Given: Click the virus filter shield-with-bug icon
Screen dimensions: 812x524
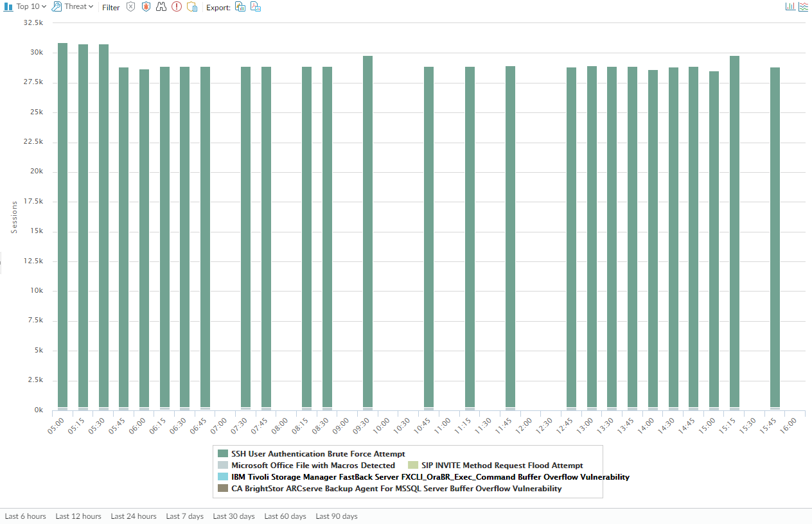Looking at the screenshot, I should point(146,7).
